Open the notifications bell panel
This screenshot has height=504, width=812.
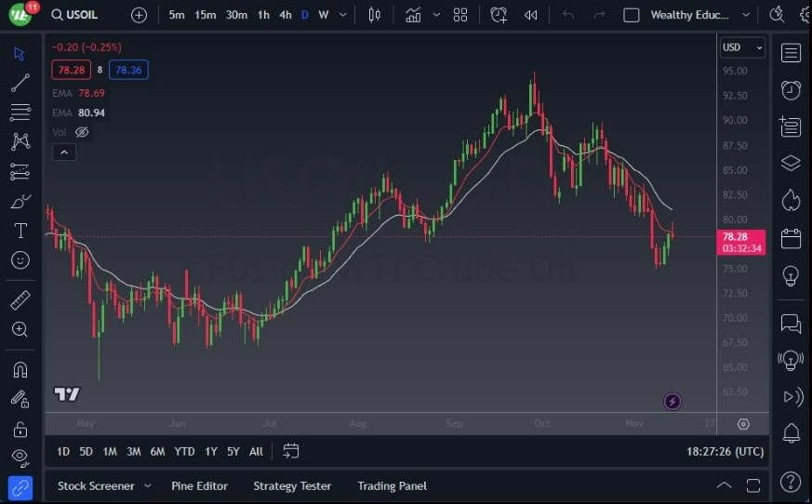pyautogui.click(x=791, y=432)
